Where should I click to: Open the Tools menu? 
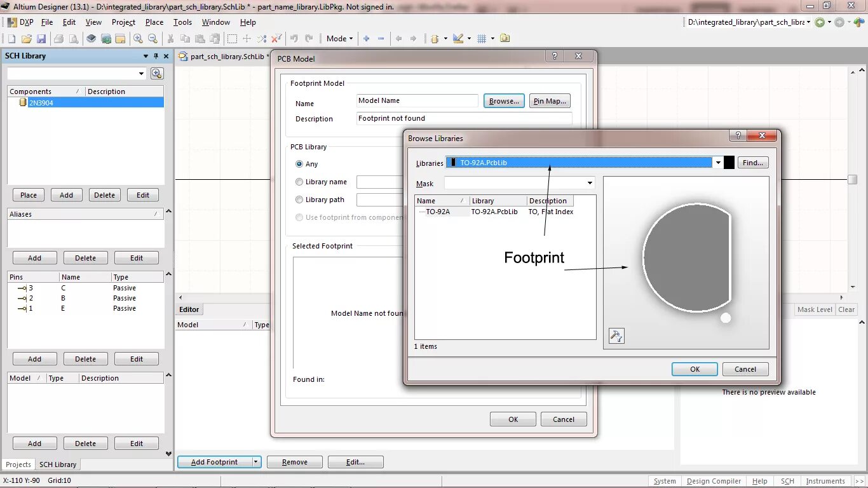[182, 22]
